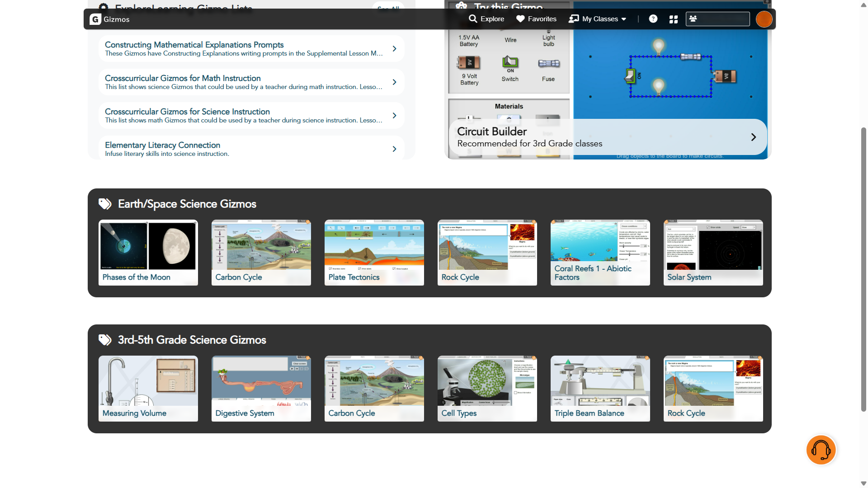This screenshot has width=868, height=488.
Task: Open Crosscurricular Gizmos for Science Instruction link
Action: [x=187, y=112]
